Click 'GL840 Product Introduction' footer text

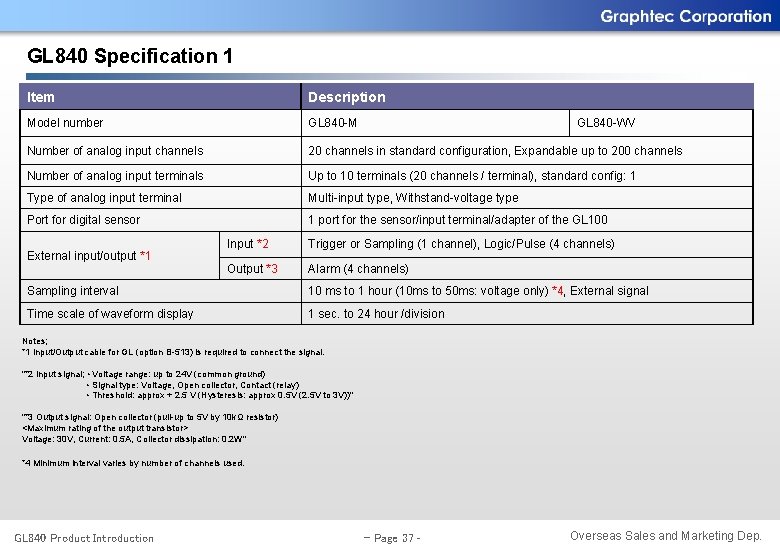84,538
